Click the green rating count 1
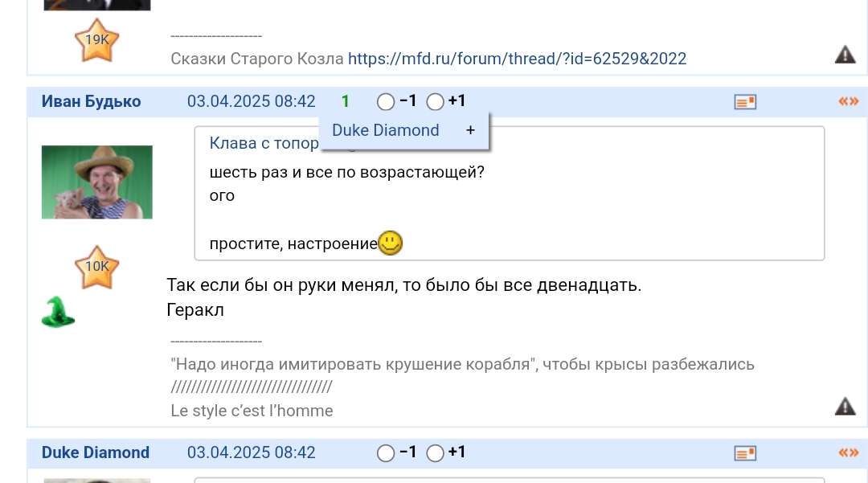 point(345,101)
